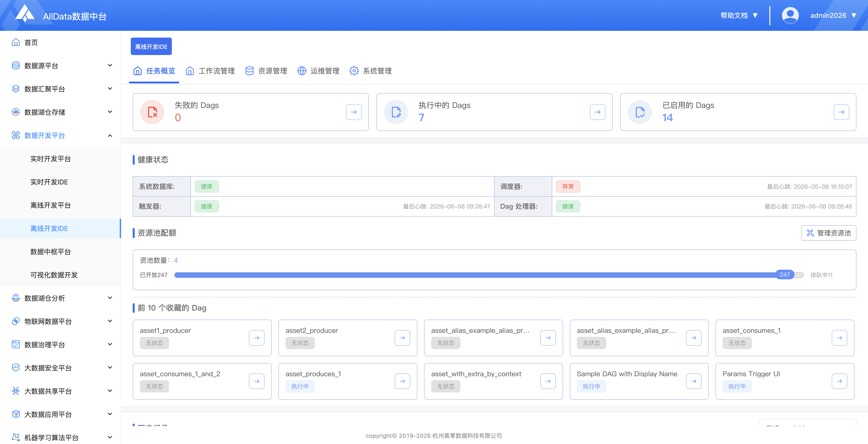Select 离线开发IDE in sidebar
Viewport: 868px width, 444px height.
tap(60, 228)
